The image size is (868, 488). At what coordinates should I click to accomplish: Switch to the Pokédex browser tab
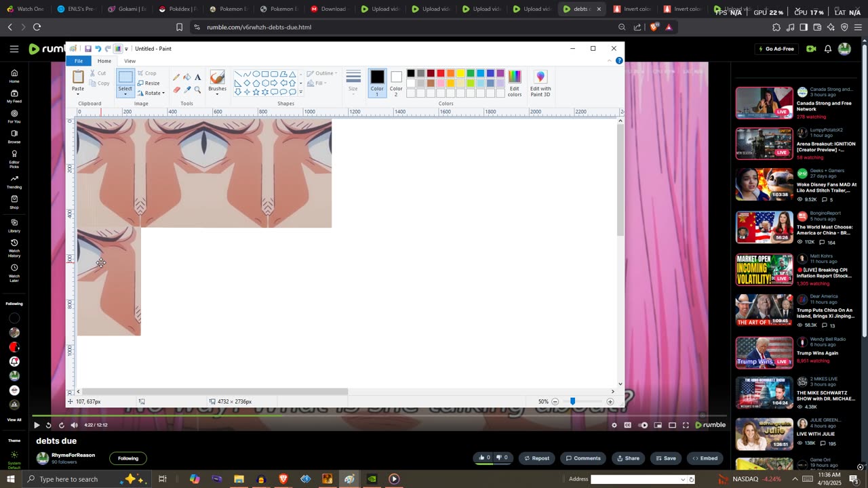pyautogui.click(x=178, y=9)
